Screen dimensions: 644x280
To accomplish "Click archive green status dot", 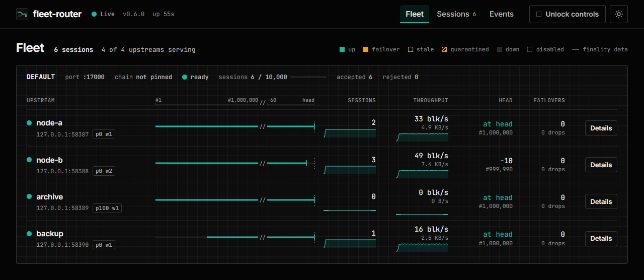I will tap(29, 196).
